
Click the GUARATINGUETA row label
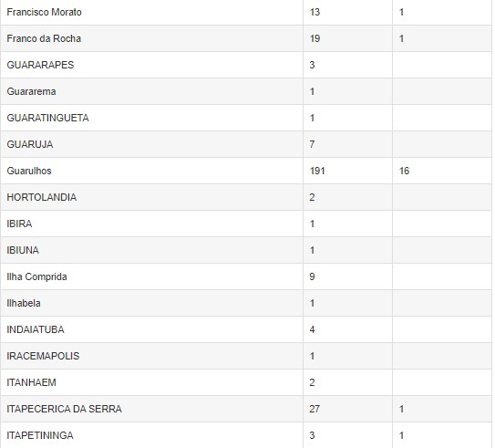[47, 119]
